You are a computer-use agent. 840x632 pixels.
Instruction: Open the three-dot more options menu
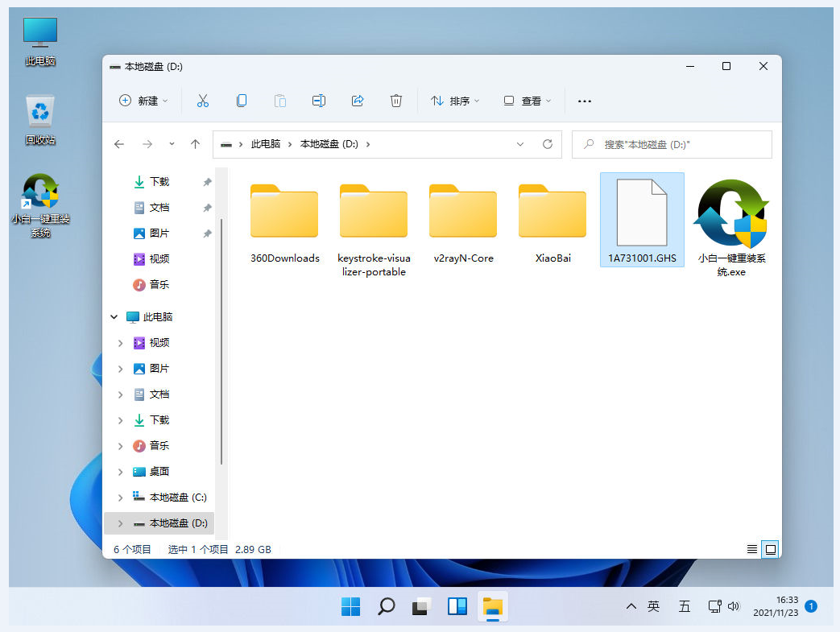pos(585,101)
